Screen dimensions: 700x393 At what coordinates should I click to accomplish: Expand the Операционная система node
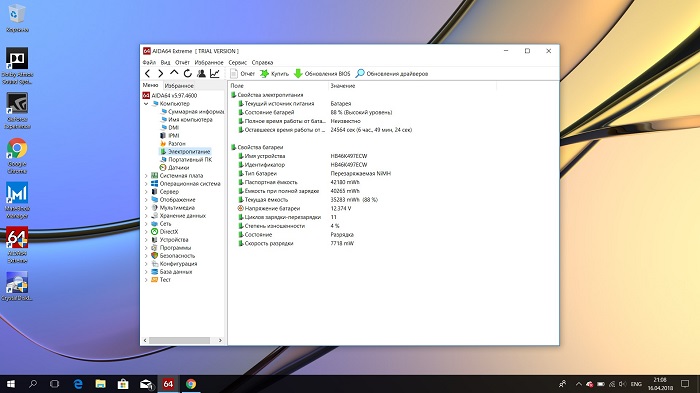click(x=146, y=184)
